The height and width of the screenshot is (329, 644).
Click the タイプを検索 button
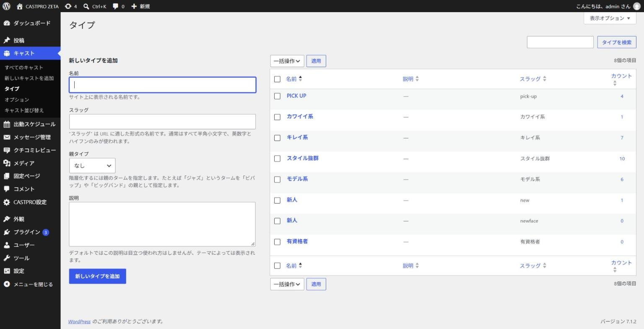tap(616, 42)
